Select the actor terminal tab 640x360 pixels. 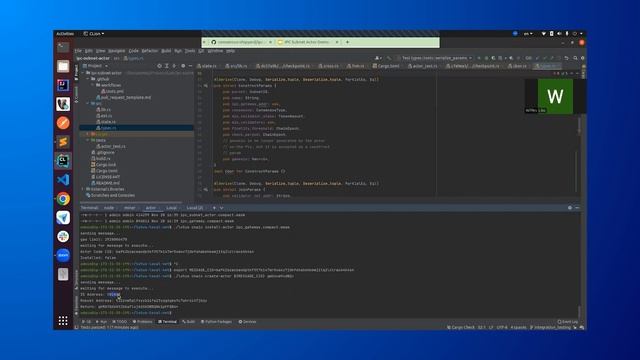click(x=151, y=208)
